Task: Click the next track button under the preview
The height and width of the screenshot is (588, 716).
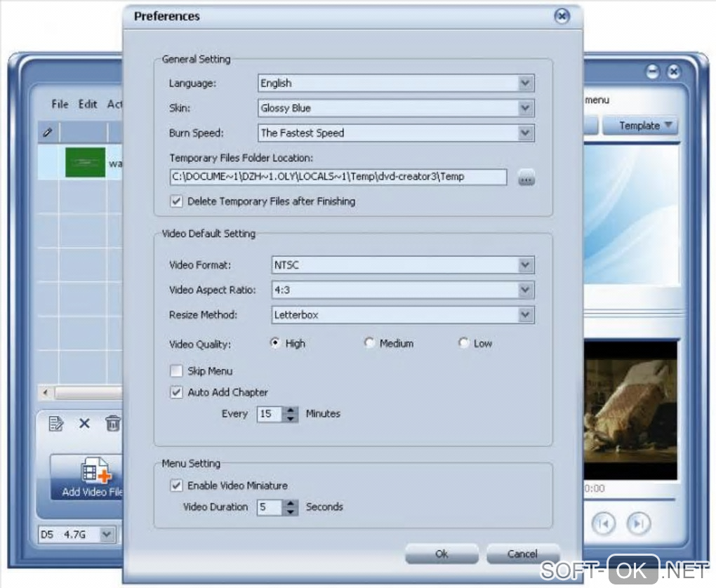Action: click(x=638, y=523)
